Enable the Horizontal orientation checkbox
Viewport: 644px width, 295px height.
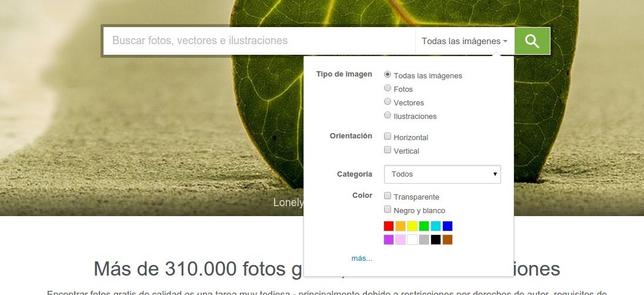pos(388,137)
